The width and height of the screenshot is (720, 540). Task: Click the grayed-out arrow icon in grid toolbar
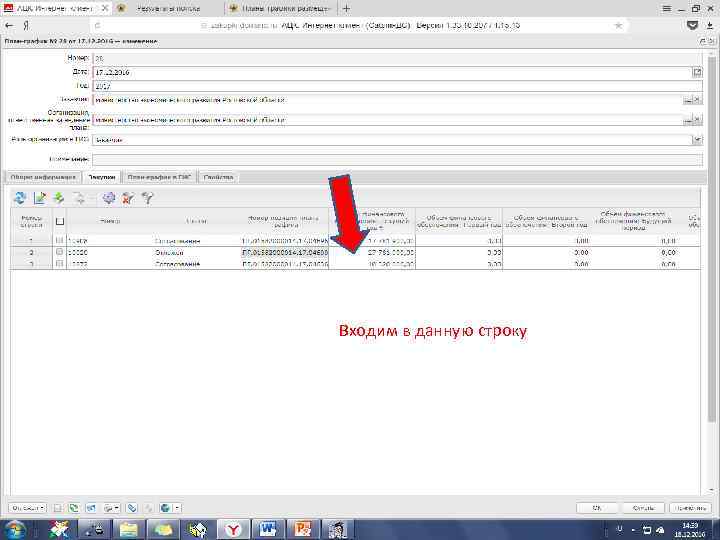pos(79,198)
